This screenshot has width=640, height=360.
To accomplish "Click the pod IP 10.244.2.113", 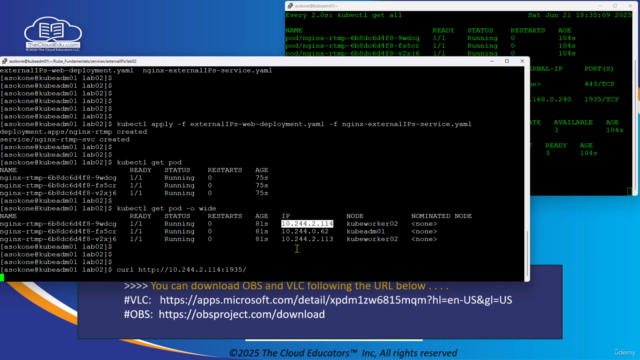I will point(307,239).
